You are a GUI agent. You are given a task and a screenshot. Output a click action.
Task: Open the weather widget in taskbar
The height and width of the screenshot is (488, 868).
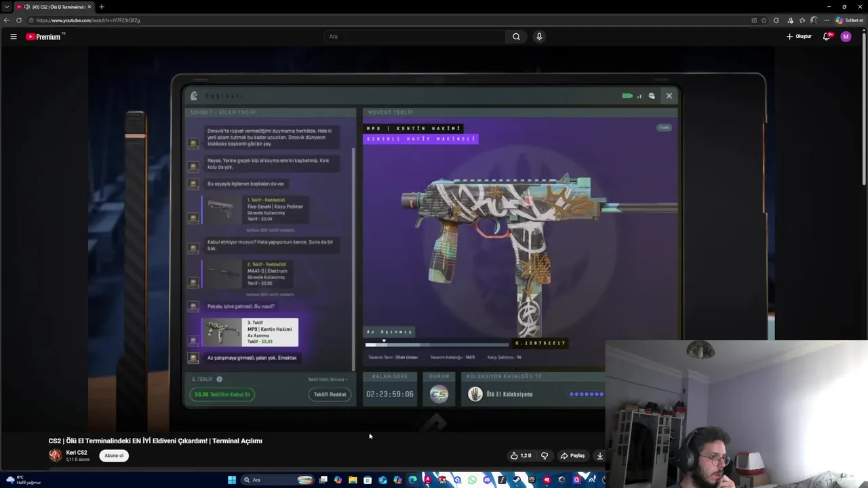(24, 480)
